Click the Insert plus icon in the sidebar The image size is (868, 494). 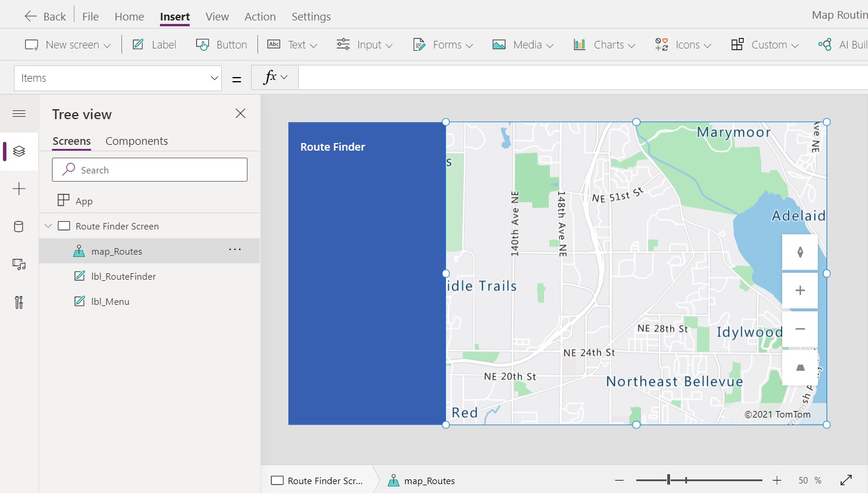click(x=19, y=189)
